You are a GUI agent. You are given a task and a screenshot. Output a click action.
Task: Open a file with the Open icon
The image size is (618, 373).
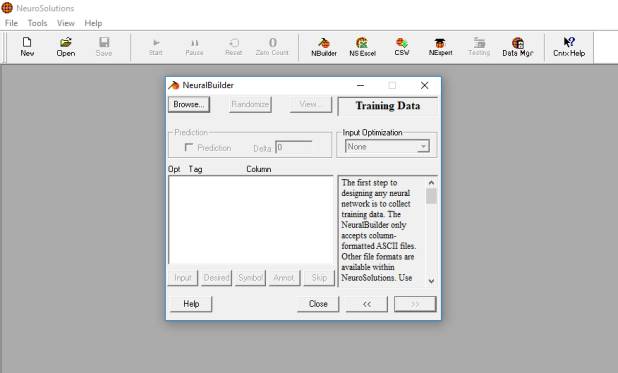point(65,47)
